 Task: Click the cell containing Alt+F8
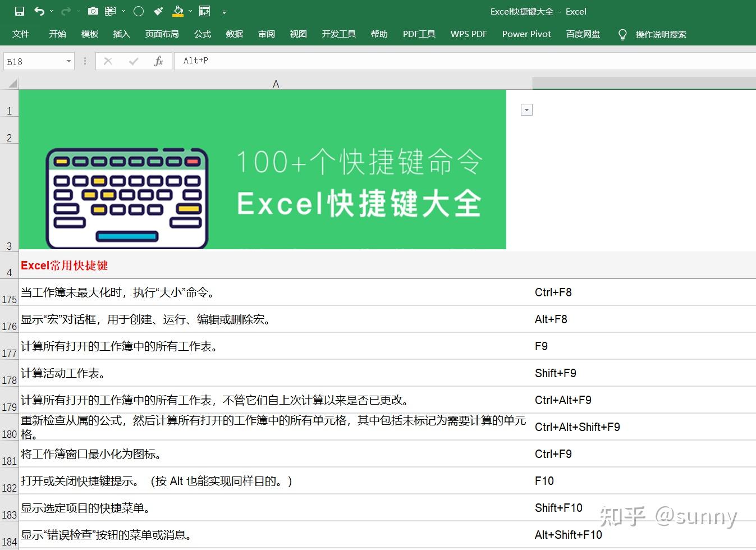[644, 319]
